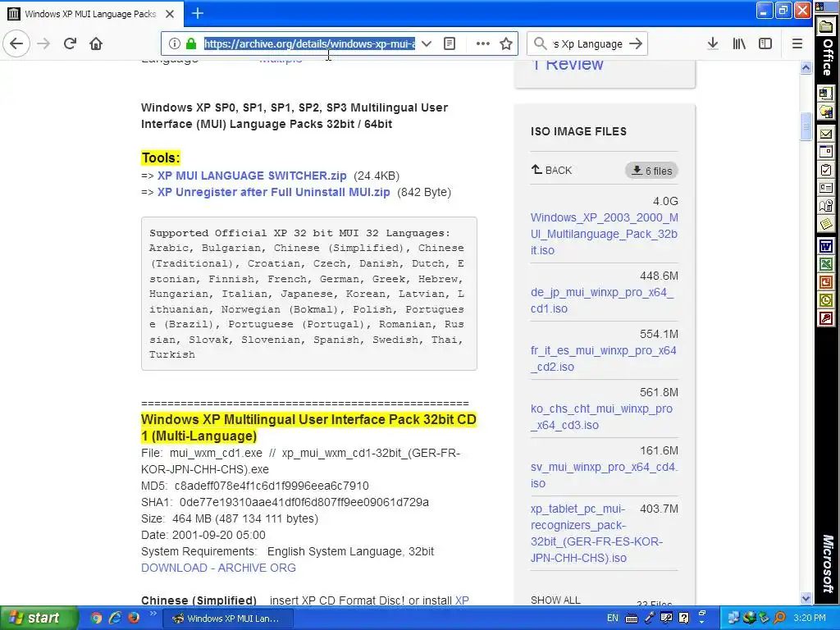Viewport: 840px width, 630px height.
Task: Click the page scrollbar up arrow
Action: tap(806, 67)
